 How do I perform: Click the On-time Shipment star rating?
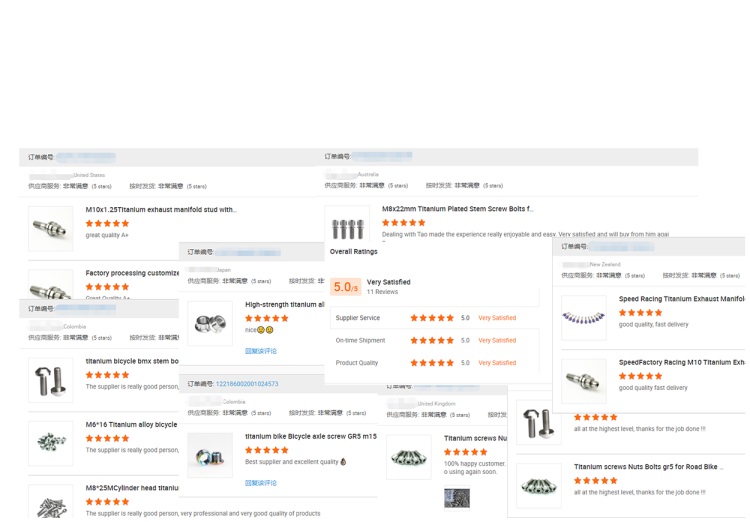[x=432, y=341]
